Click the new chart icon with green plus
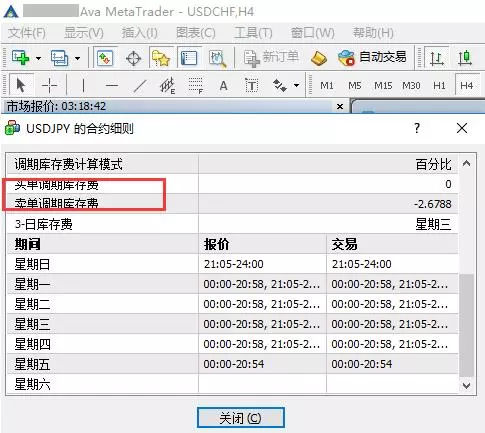485x433 pixels. tap(21, 58)
